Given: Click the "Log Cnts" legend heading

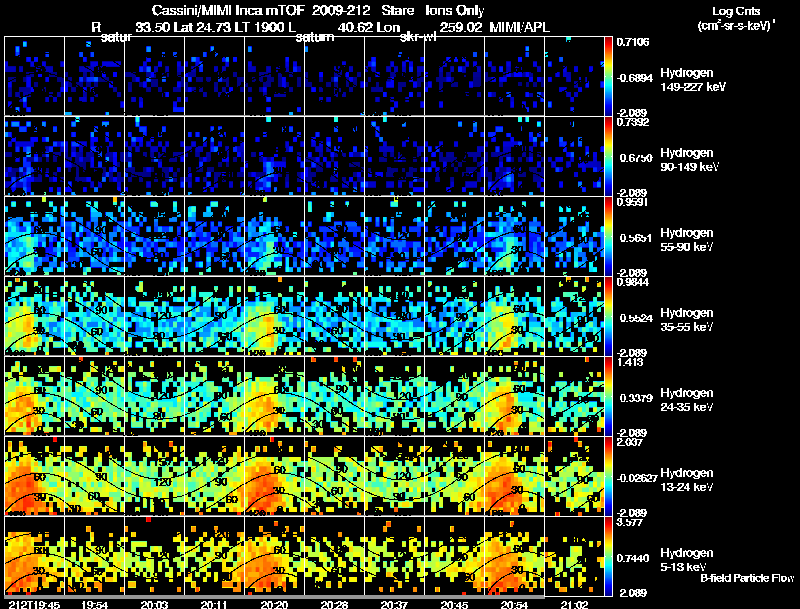Looking at the screenshot, I should (x=736, y=11).
